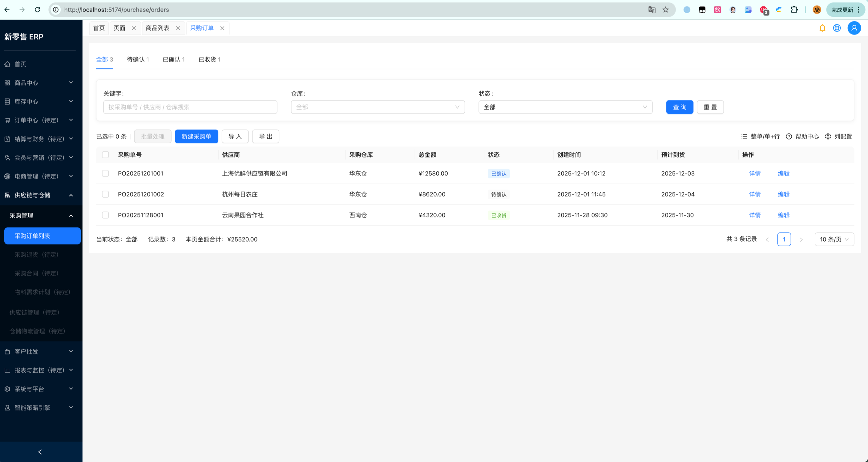
Task: Close the 商品列表 tab
Action: [x=178, y=28]
